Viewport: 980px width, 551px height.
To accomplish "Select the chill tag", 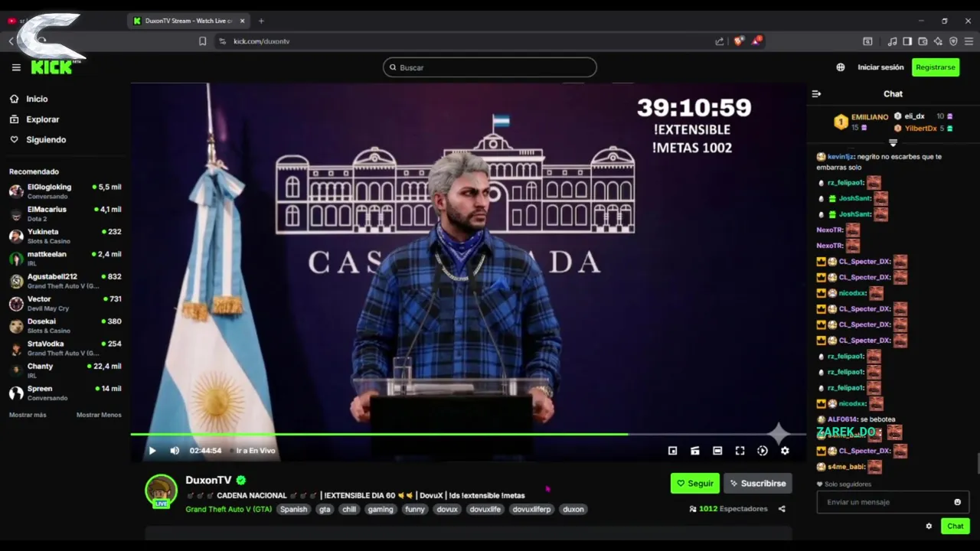I will (x=349, y=509).
